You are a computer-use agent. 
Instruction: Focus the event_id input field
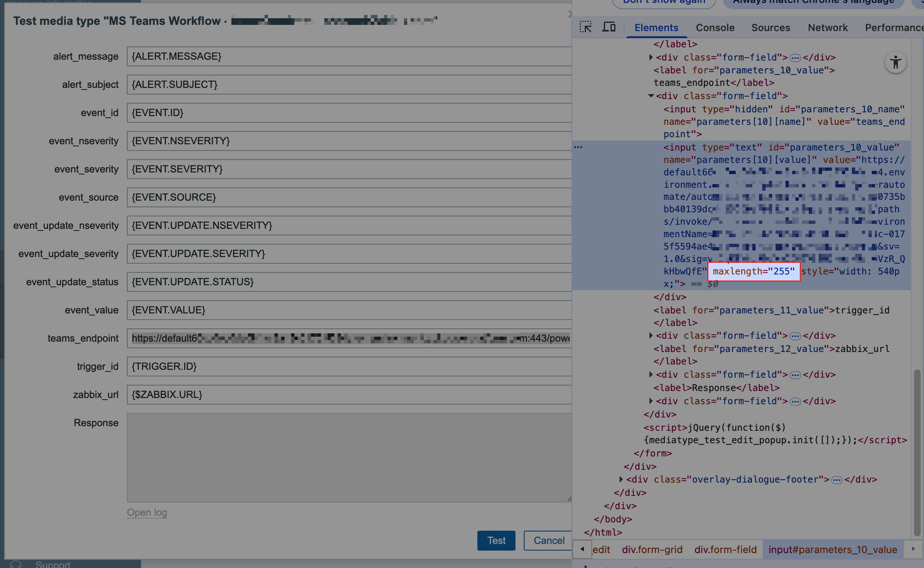(x=349, y=113)
